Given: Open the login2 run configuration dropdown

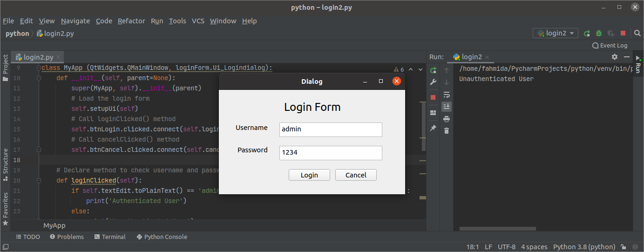Looking at the screenshot, I should [x=556, y=34].
